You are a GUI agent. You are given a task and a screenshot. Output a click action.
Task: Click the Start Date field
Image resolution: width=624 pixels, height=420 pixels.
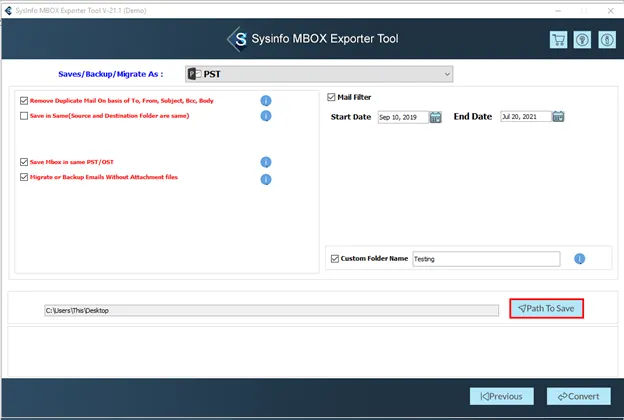pyautogui.click(x=403, y=117)
